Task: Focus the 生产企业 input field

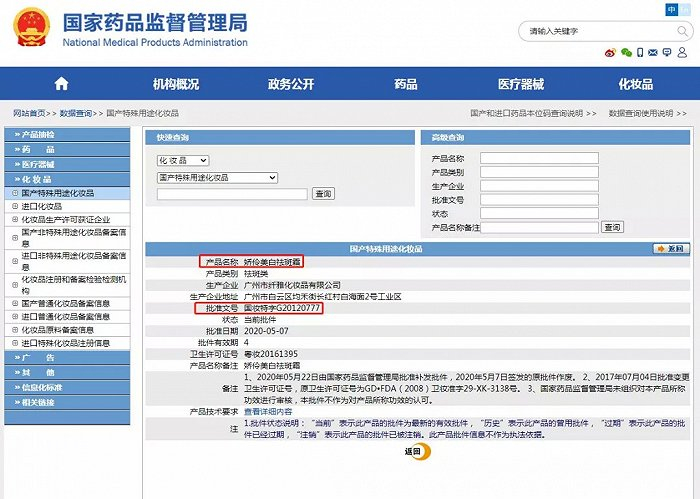Action: click(x=539, y=186)
